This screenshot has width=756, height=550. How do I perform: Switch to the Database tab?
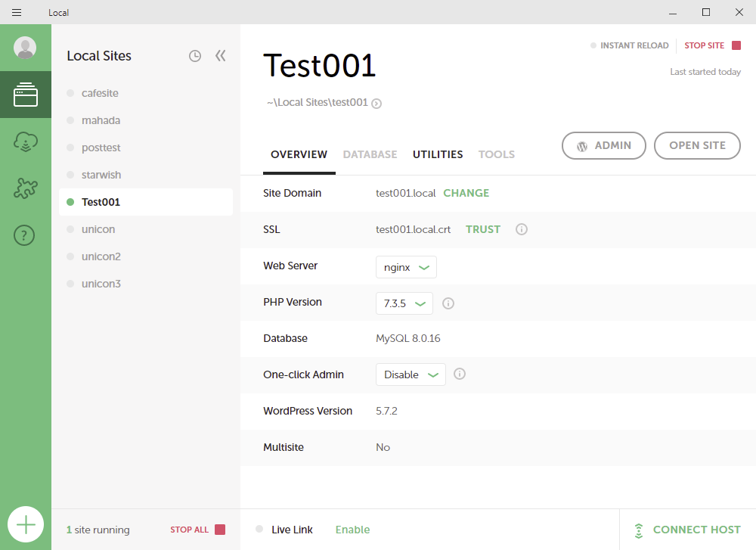point(370,154)
